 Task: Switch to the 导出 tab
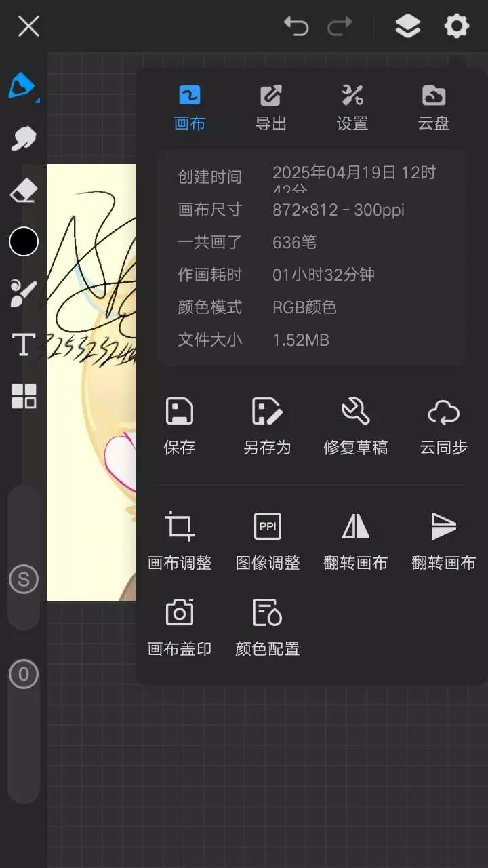(271, 108)
